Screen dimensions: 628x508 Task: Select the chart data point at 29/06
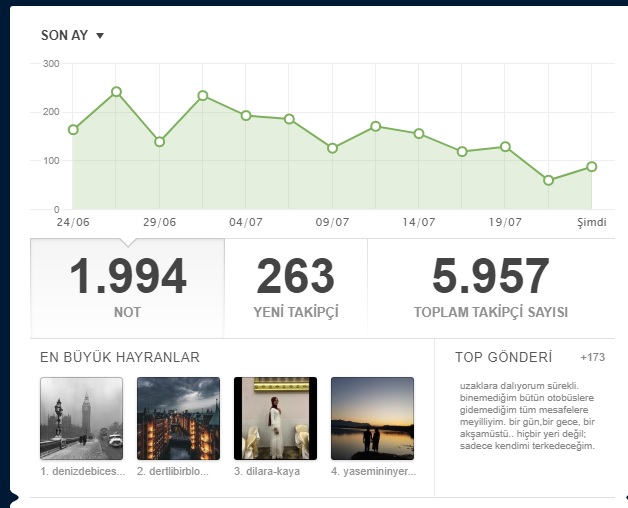(x=159, y=142)
